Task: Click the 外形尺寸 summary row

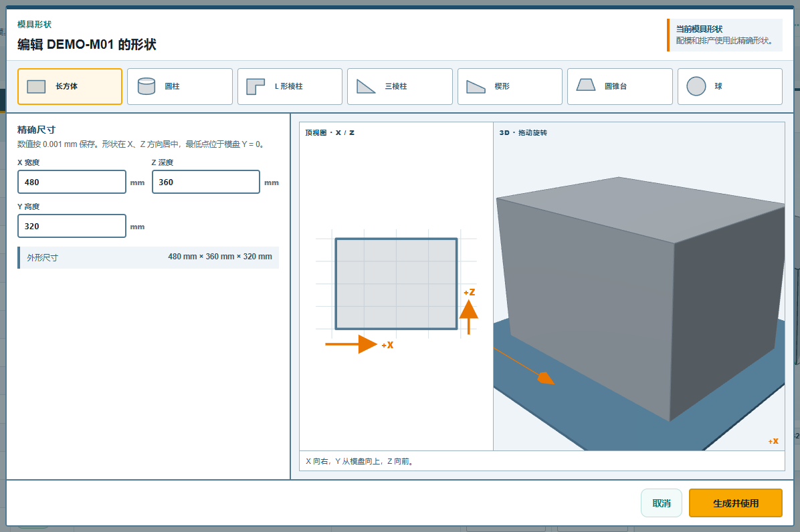Action: [x=148, y=257]
